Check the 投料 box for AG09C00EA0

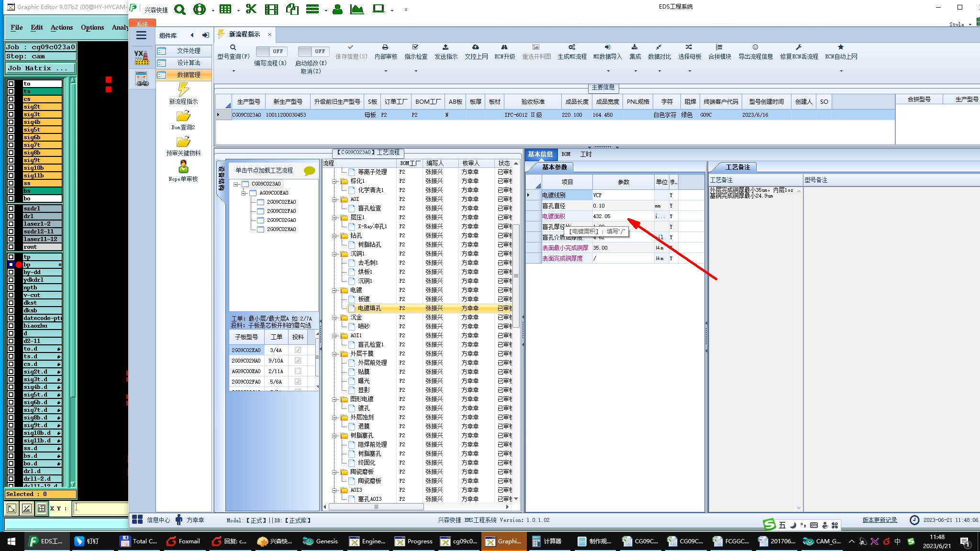coord(298,371)
